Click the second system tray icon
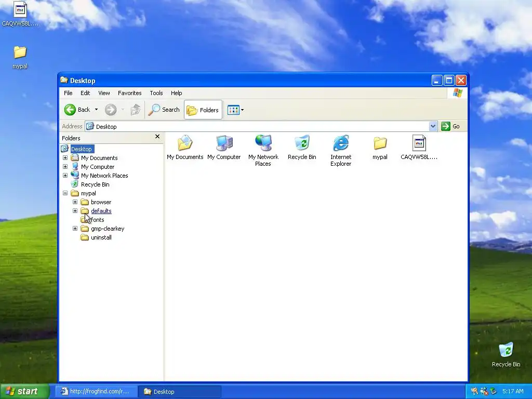532x399 pixels. pyautogui.click(x=484, y=391)
